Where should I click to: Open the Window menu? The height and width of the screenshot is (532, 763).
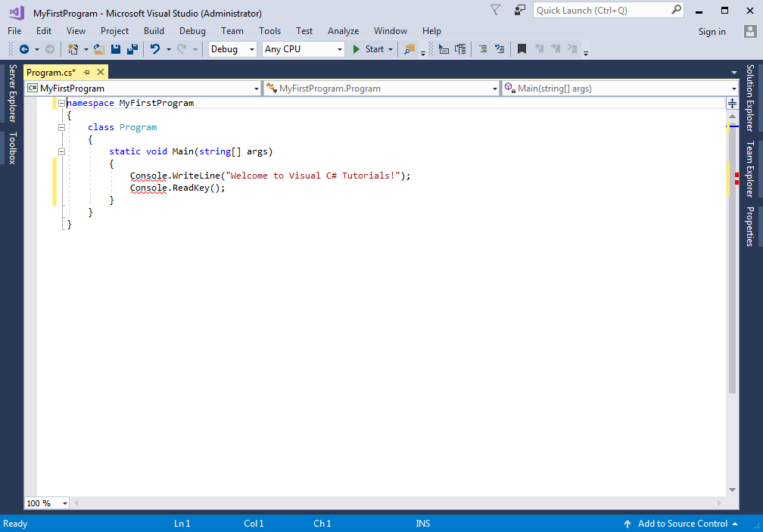[x=391, y=31]
